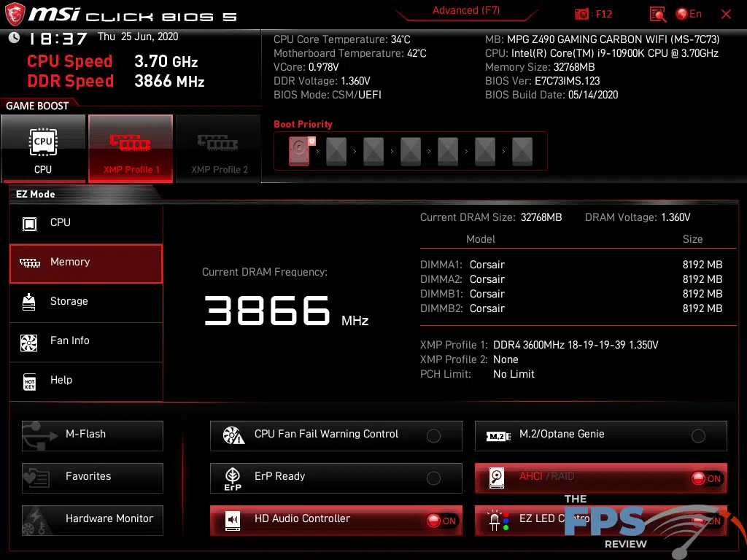Open the Storage section
747x560 pixels.
pos(86,303)
